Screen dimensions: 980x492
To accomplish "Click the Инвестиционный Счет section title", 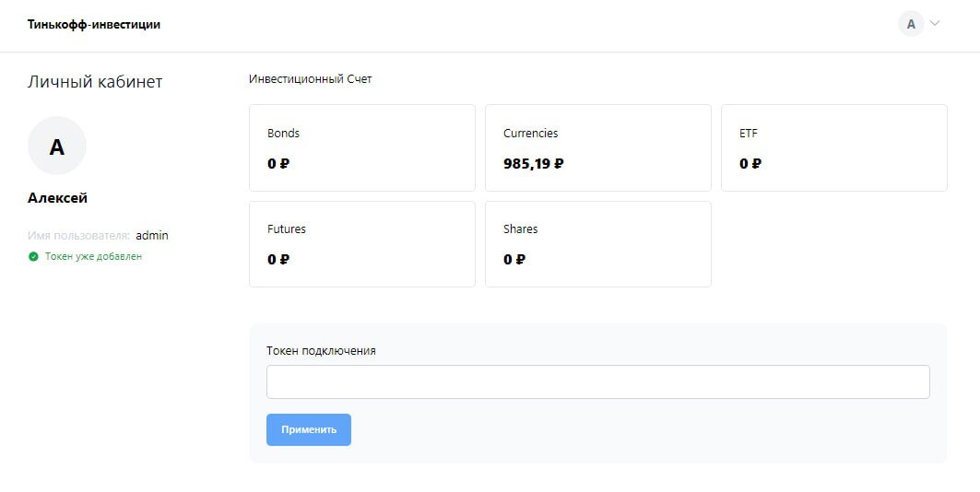I will click(310, 79).
